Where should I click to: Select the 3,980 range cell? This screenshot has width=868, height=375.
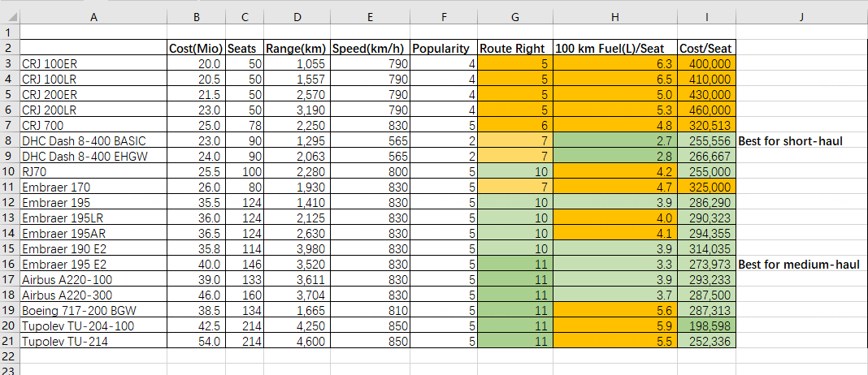tap(297, 249)
